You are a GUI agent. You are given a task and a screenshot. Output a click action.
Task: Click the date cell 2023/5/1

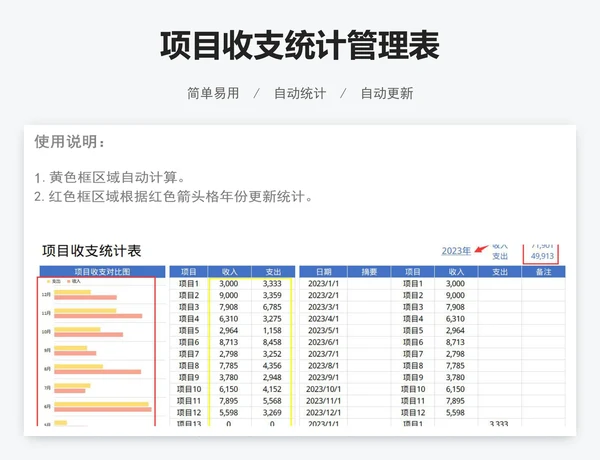(x=323, y=331)
